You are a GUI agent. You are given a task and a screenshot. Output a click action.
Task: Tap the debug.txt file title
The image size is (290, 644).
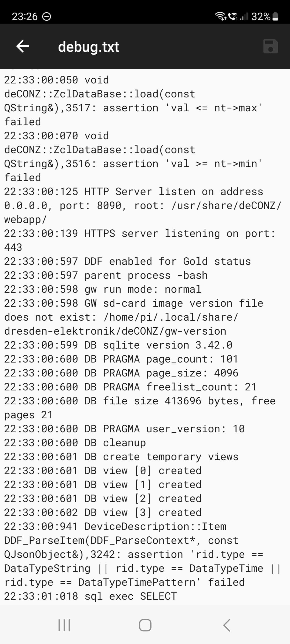pos(88,47)
